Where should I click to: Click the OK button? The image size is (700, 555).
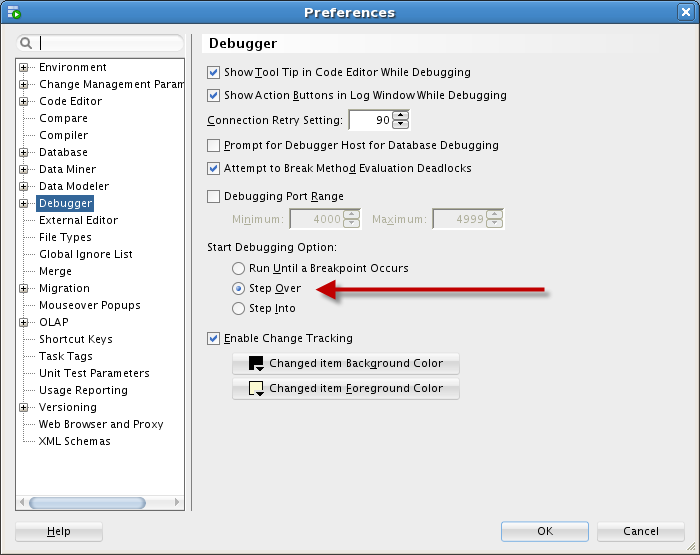[x=545, y=531]
